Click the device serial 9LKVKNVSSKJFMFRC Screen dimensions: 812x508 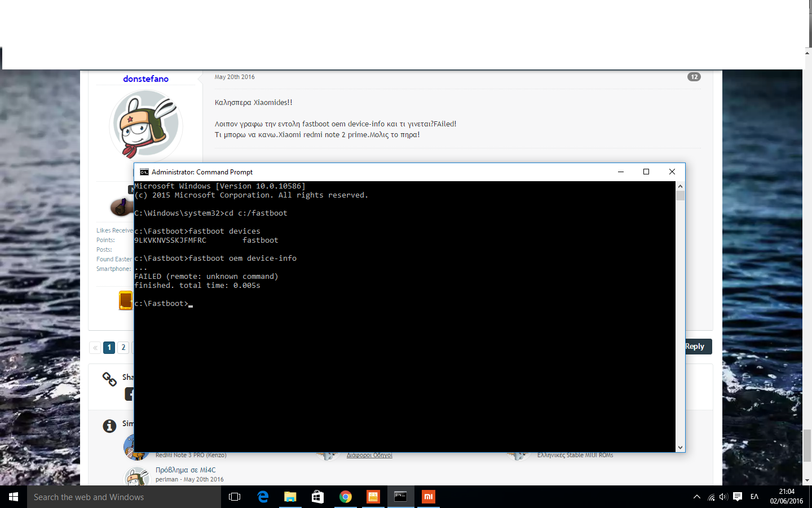[x=170, y=240]
